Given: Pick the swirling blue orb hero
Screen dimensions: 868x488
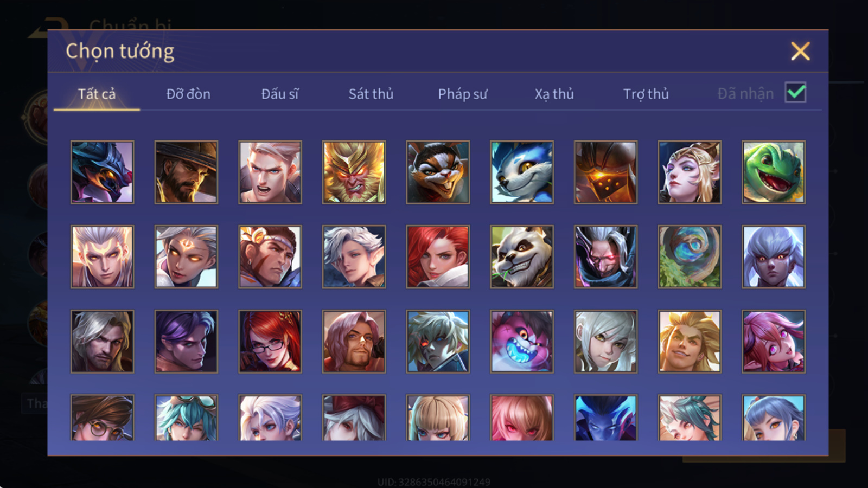Looking at the screenshot, I should pos(690,256).
